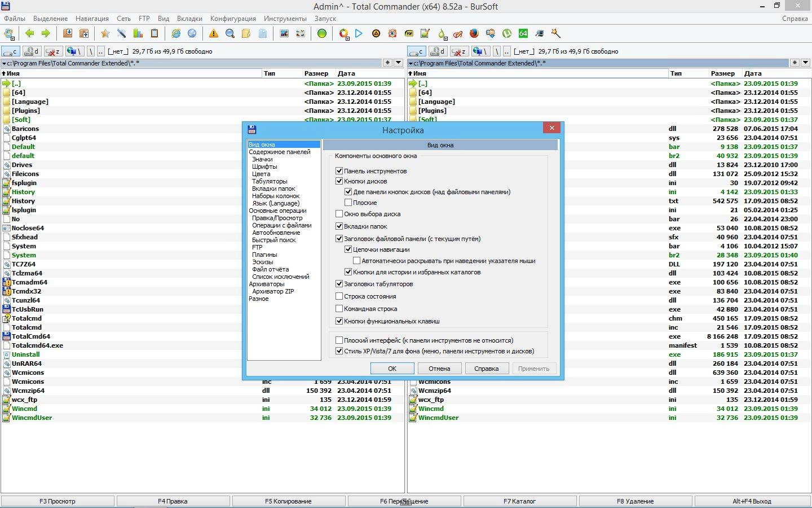Screen dimensions: 812x508
Task: Click the picture thumbnail view toolbar icon
Action: [284, 33]
